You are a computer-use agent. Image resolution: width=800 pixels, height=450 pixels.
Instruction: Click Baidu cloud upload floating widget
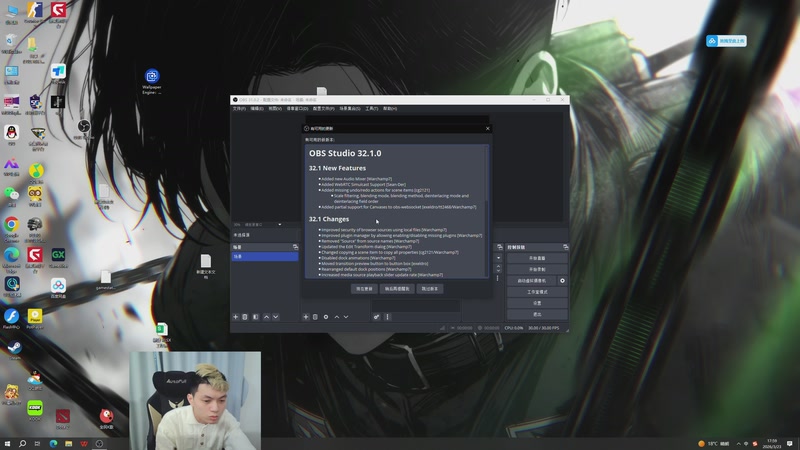tap(727, 41)
